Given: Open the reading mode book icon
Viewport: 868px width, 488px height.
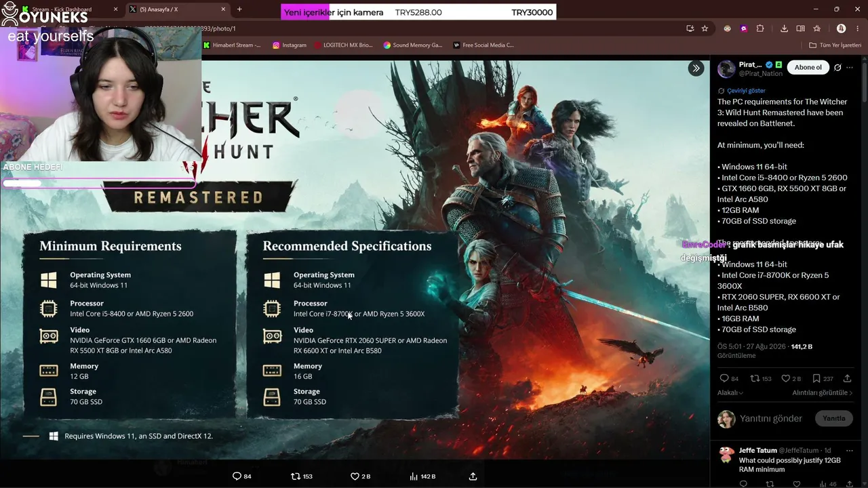Looking at the screenshot, I should coord(801,28).
